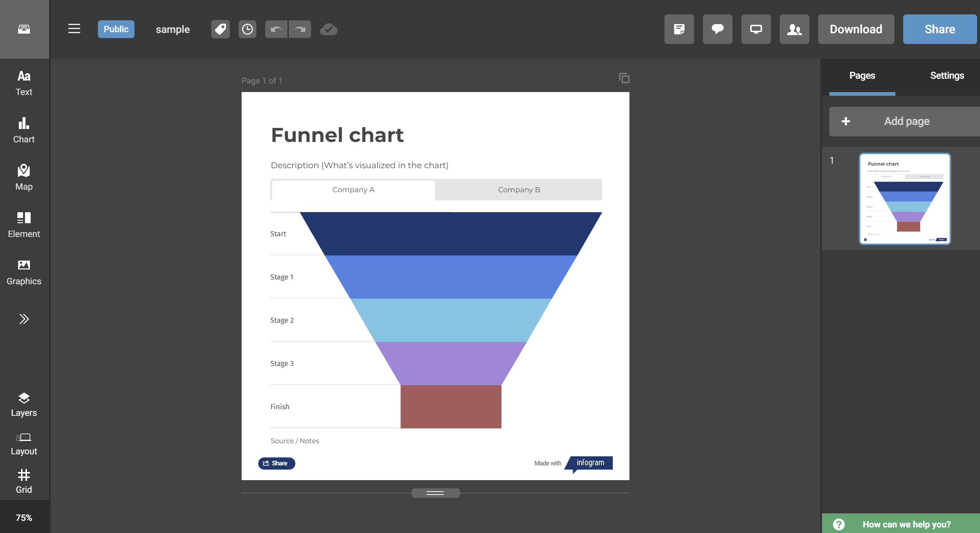Click the light blue Stage 2 segment

click(451, 320)
